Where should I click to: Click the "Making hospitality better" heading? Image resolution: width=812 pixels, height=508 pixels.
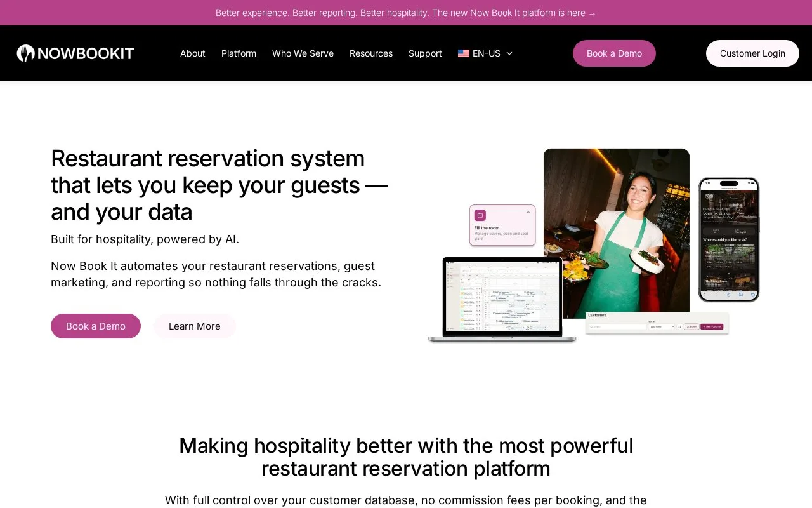[x=406, y=457]
